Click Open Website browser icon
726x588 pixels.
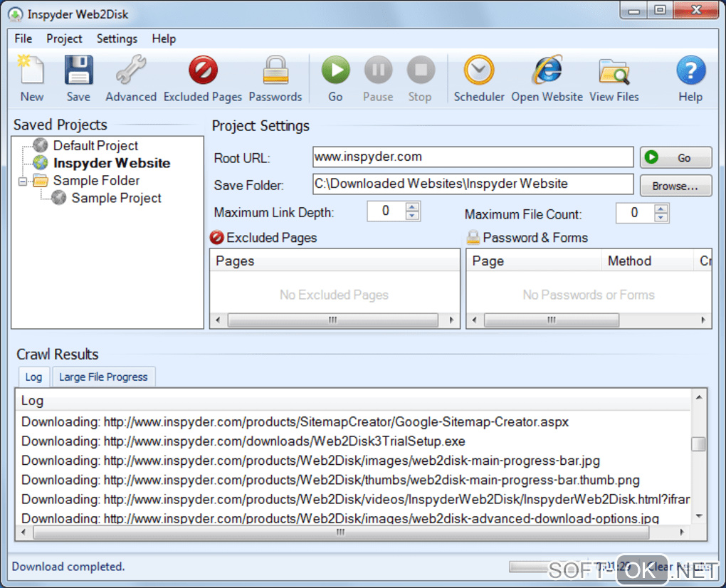[x=547, y=78]
